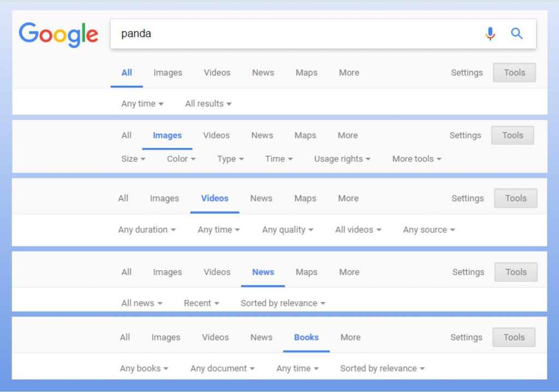Go to All in the bar with News selected
The image size is (559, 392).
pos(126,272)
